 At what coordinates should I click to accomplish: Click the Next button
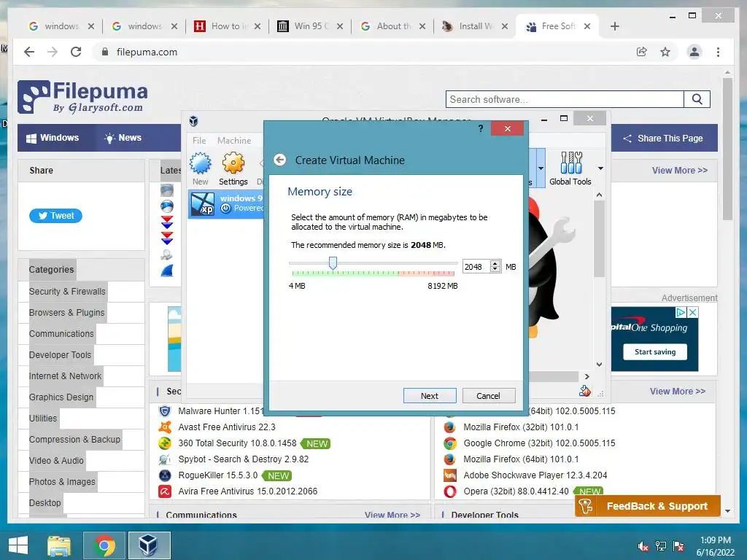click(x=430, y=396)
